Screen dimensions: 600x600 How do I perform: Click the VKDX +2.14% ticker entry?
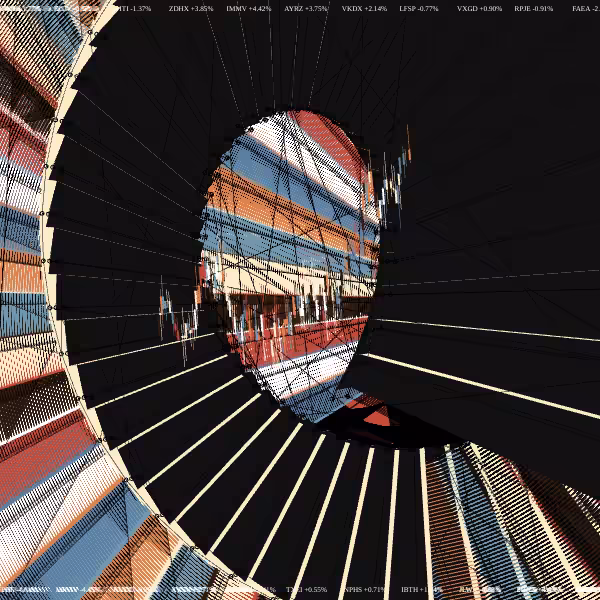[x=364, y=8]
